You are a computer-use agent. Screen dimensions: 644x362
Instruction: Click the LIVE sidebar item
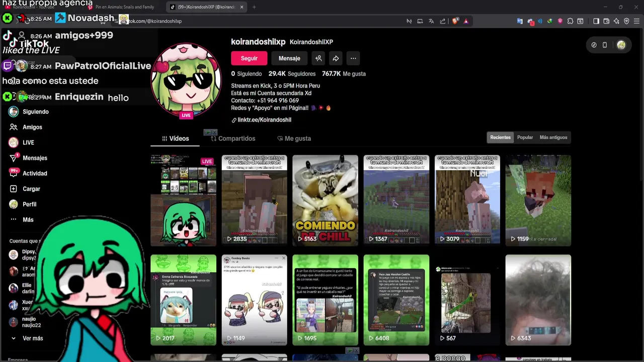tap(22, 143)
